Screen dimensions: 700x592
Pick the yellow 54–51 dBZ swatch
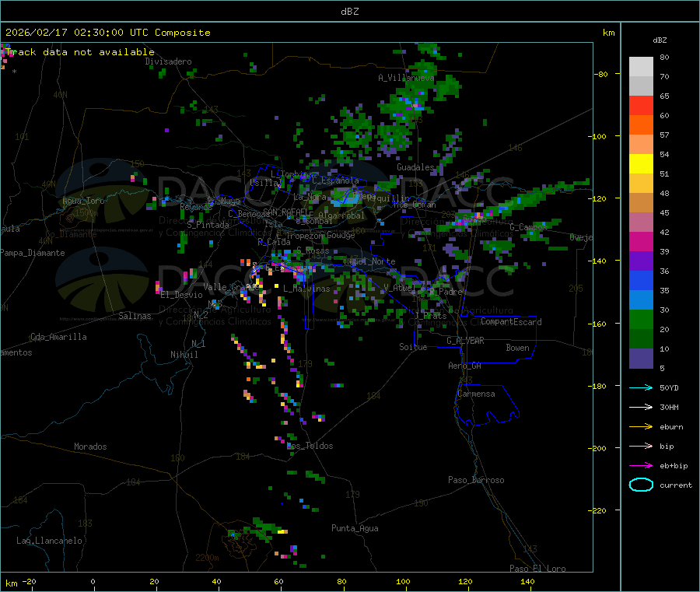tap(641, 164)
